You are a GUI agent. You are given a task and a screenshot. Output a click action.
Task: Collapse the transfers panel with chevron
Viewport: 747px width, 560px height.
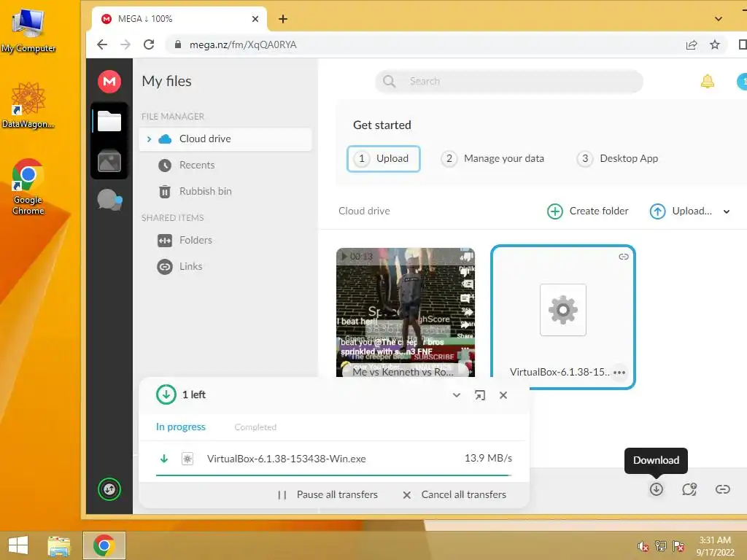click(457, 395)
